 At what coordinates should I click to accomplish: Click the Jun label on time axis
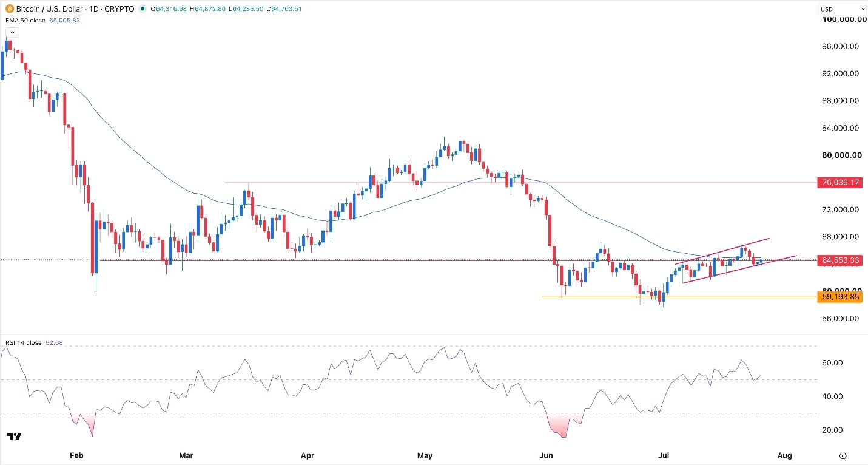point(547,455)
